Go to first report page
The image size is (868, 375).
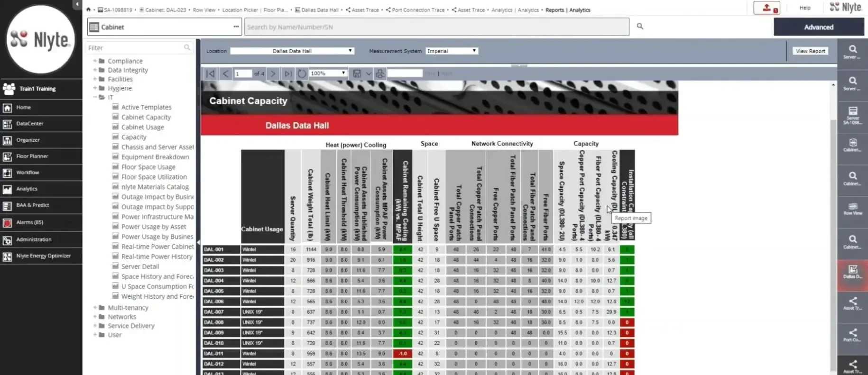pos(211,73)
